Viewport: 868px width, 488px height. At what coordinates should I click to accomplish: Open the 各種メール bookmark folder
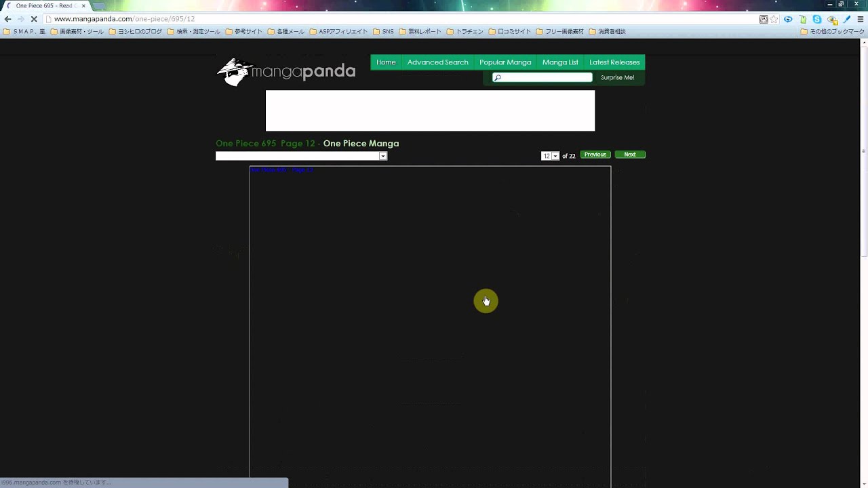tap(286, 31)
